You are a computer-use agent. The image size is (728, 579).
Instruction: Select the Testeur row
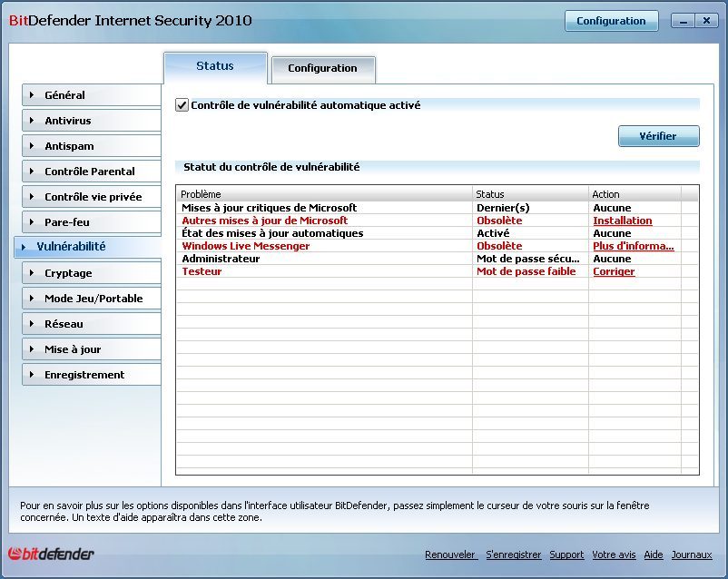coord(437,271)
